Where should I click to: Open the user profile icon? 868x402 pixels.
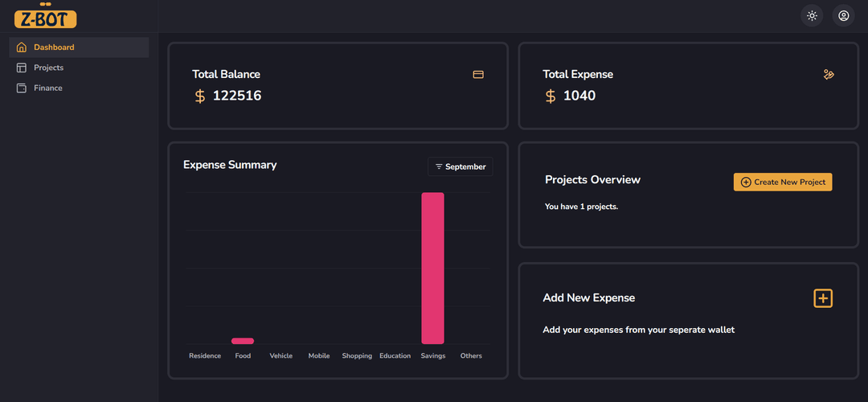[x=844, y=15]
